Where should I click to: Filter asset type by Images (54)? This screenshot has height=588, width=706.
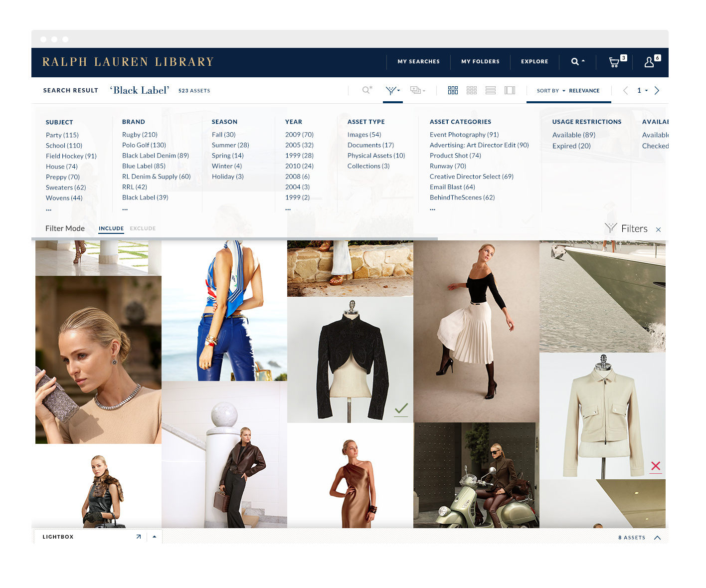364,135
